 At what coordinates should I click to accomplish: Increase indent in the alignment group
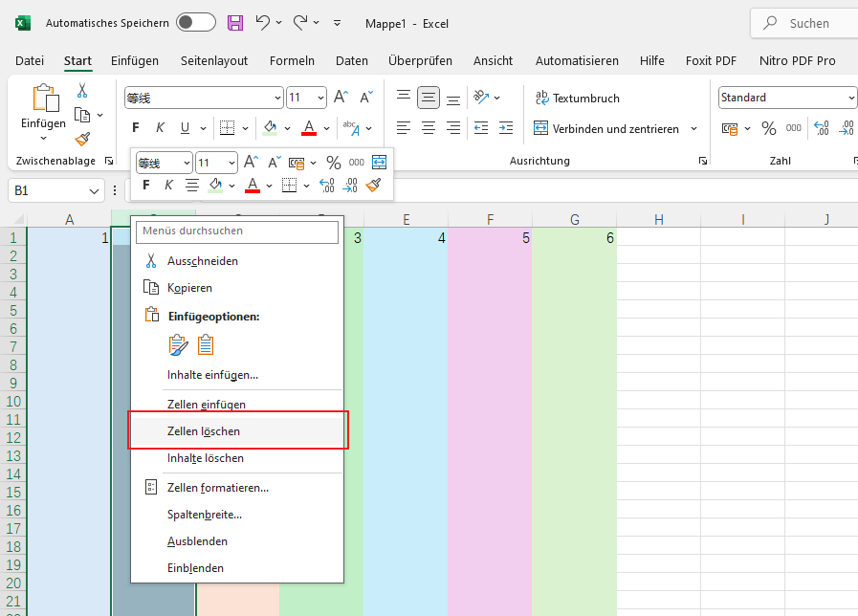(506, 128)
